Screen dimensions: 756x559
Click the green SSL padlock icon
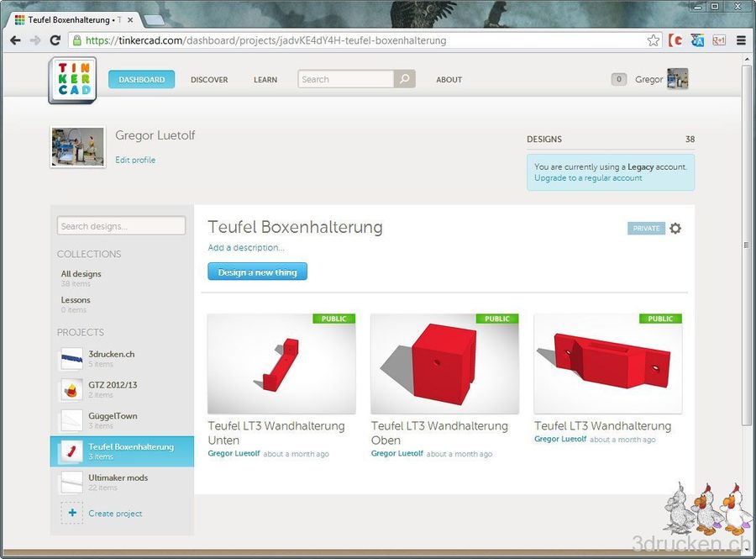76,40
